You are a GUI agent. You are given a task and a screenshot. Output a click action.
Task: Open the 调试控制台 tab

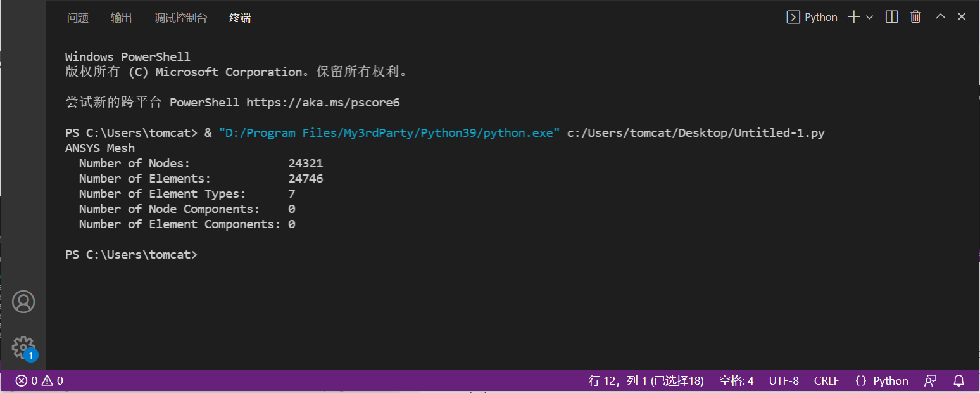(180, 18)
